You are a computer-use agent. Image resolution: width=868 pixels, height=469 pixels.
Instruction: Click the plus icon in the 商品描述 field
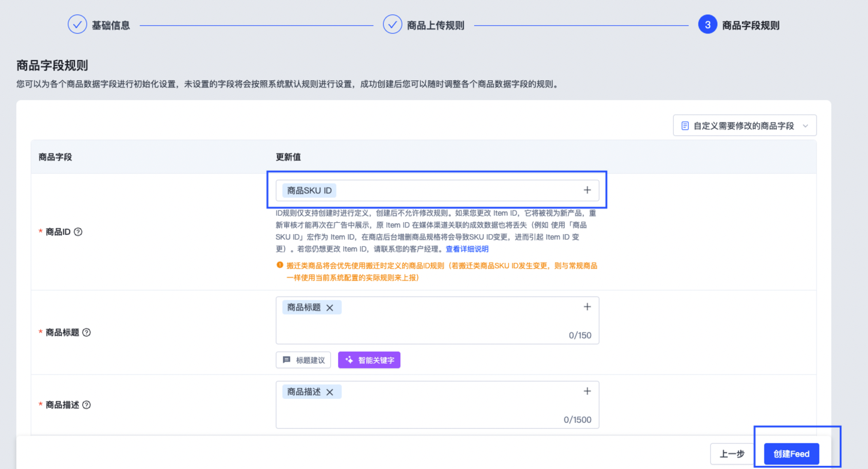click(x=587, y=391)
